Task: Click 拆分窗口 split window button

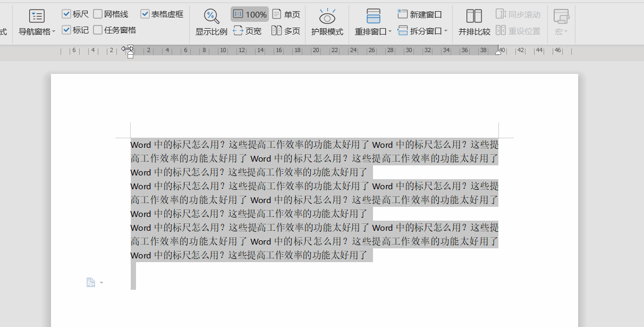Action: coord(420,31)
